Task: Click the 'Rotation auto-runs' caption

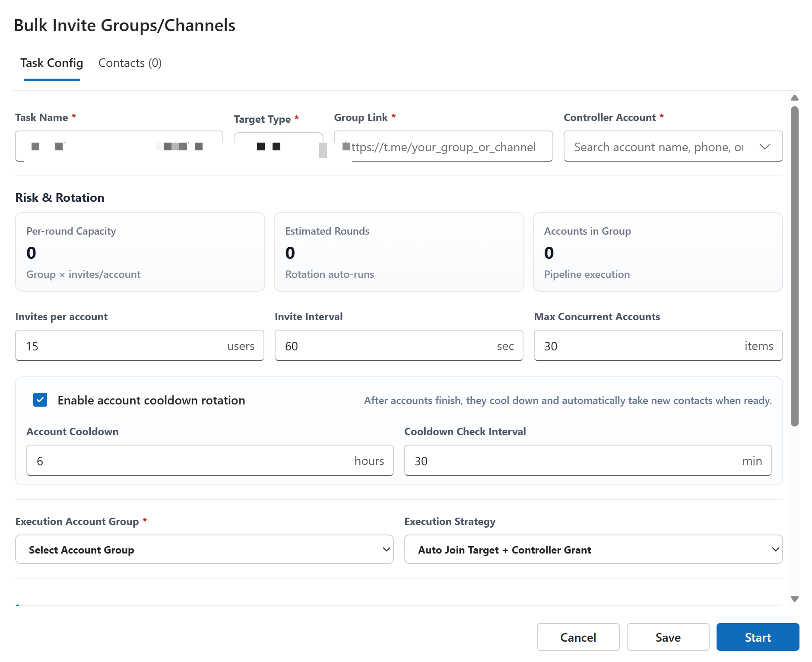Action: [x=330, y=274]
